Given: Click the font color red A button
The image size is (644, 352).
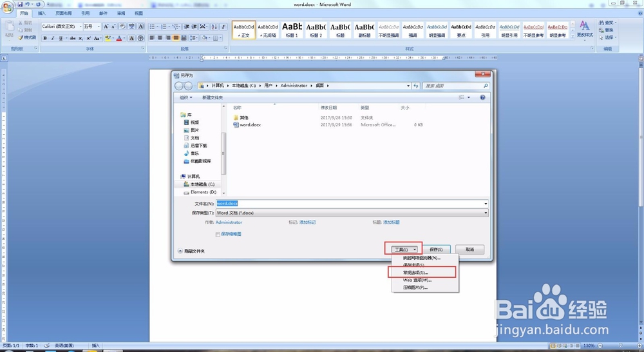Looking at the screenshot, I should click(119, 38).
